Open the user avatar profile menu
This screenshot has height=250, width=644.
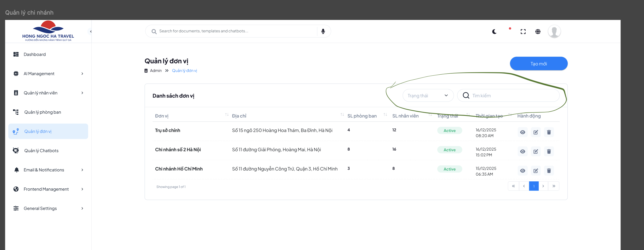click(x=554, y=32)
